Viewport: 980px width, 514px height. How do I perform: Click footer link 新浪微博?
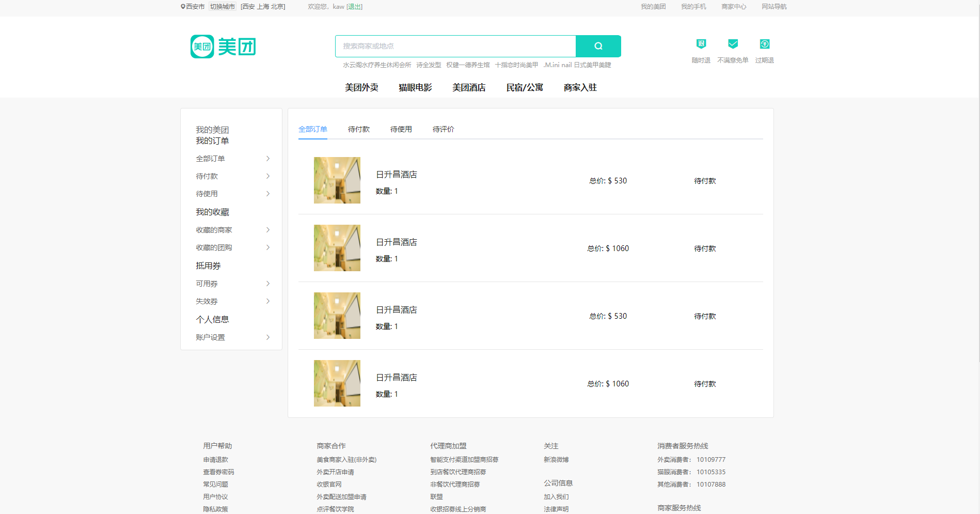point(556,460)
